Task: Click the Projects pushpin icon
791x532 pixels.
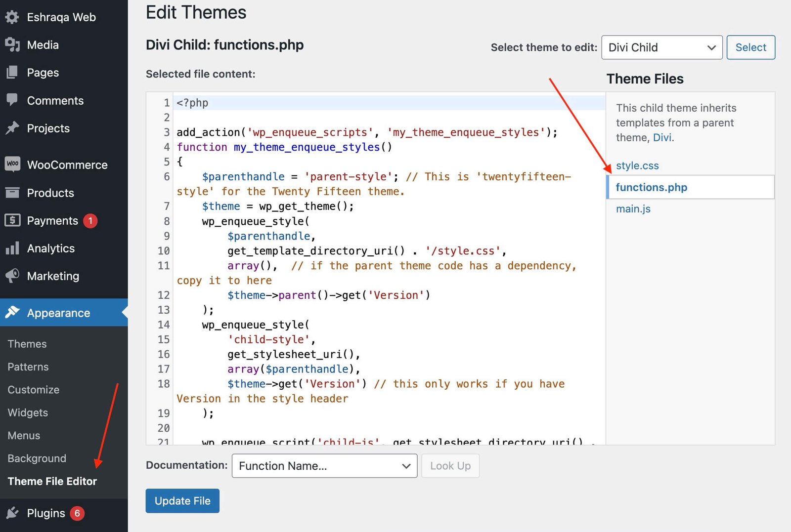Action: [x=12, y=128]
